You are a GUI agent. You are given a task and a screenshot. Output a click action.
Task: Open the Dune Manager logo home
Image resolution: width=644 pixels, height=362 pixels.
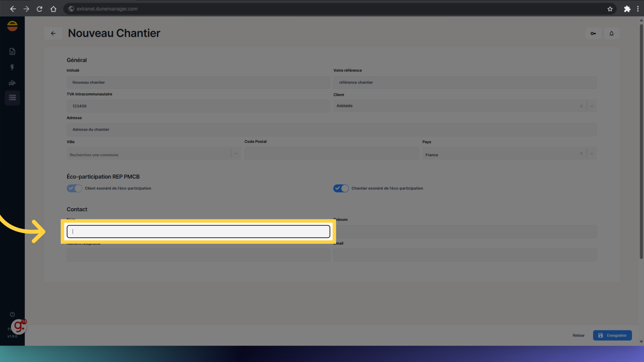click(12, 26)
